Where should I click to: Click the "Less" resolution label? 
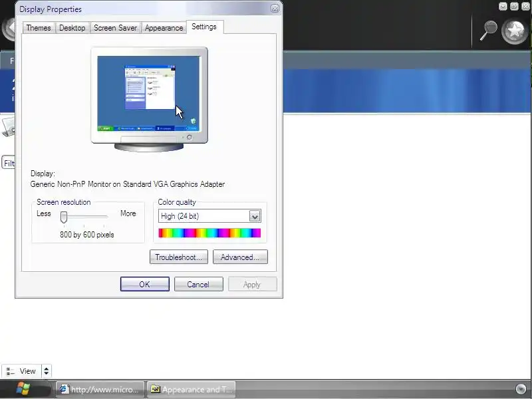click(44, 213)
